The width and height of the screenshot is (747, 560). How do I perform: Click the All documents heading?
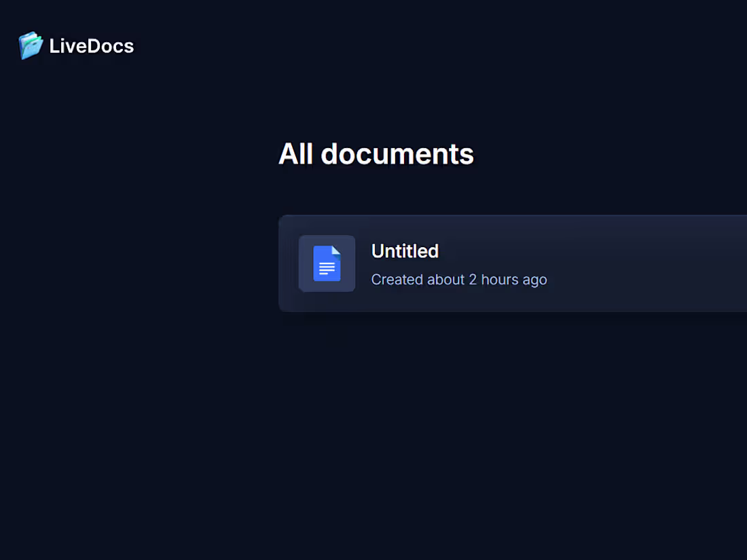[x=376, y=153]
